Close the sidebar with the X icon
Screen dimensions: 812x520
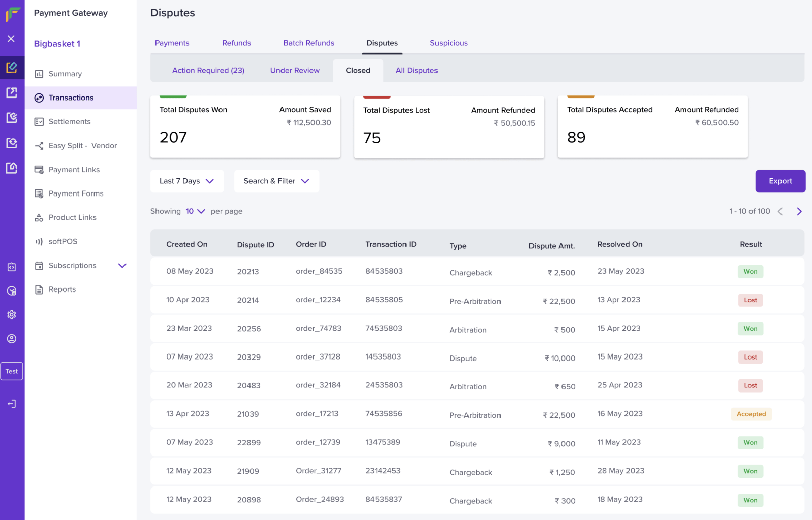click(11, 39)
